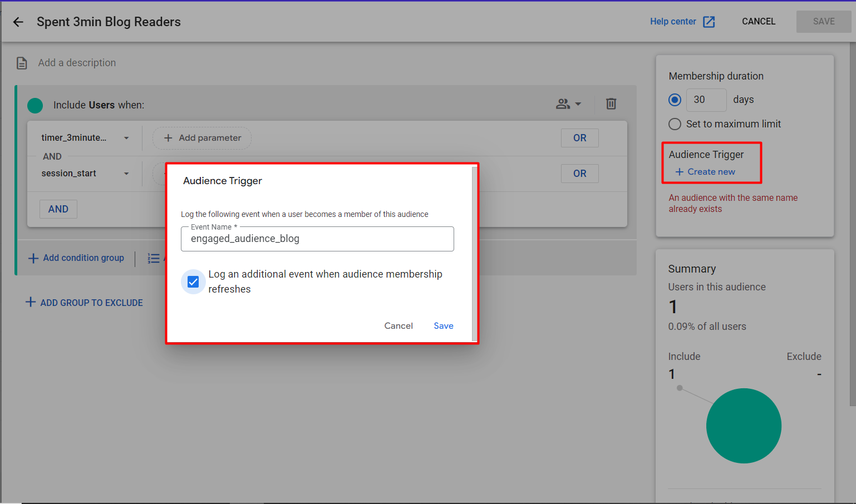Image resolution: width=856 pixels, height=504 pixels.
Task: Click Add parameter chip
Action: coord(202,138)
